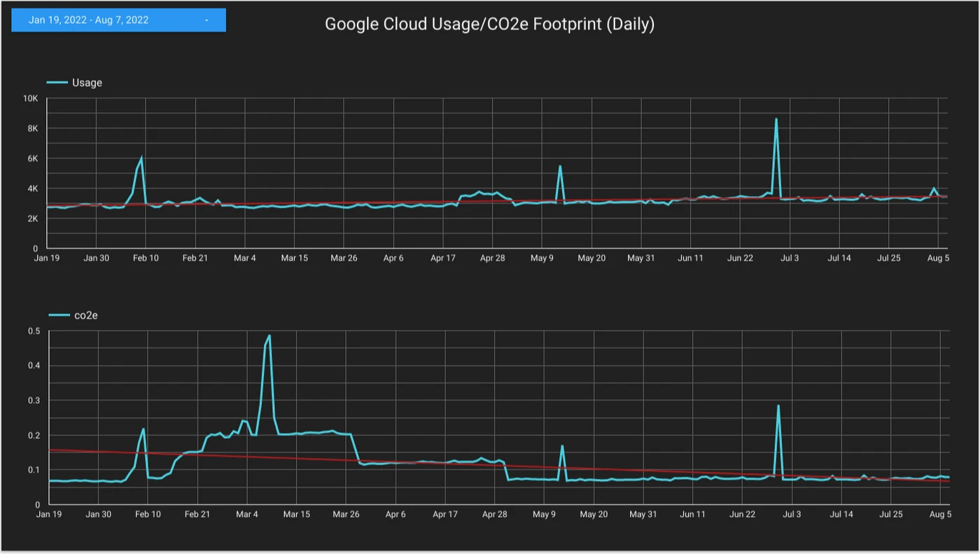This screenshot has height=554, width=980.
Task: Click the small arrow in the date range control
Action: [206, 20]
